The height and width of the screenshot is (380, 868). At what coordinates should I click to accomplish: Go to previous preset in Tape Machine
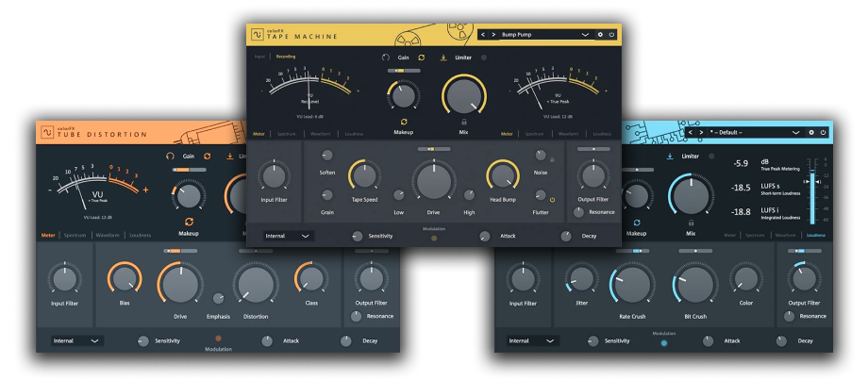483,35
